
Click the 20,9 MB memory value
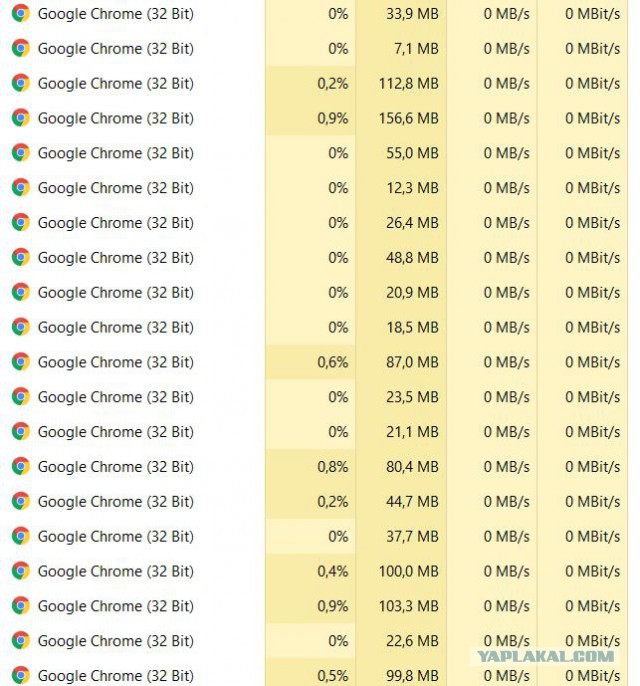[x=412, y=293]
